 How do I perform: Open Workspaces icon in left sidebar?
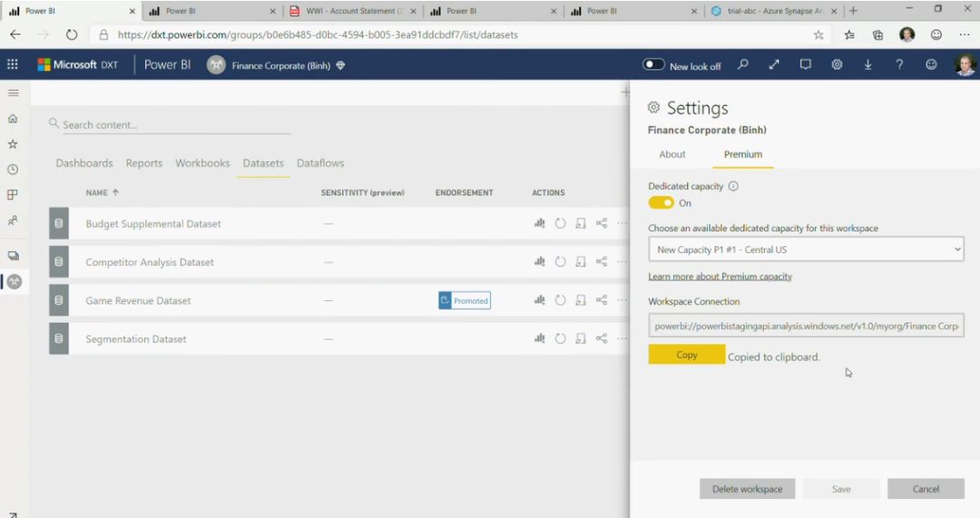click(13, 256)
